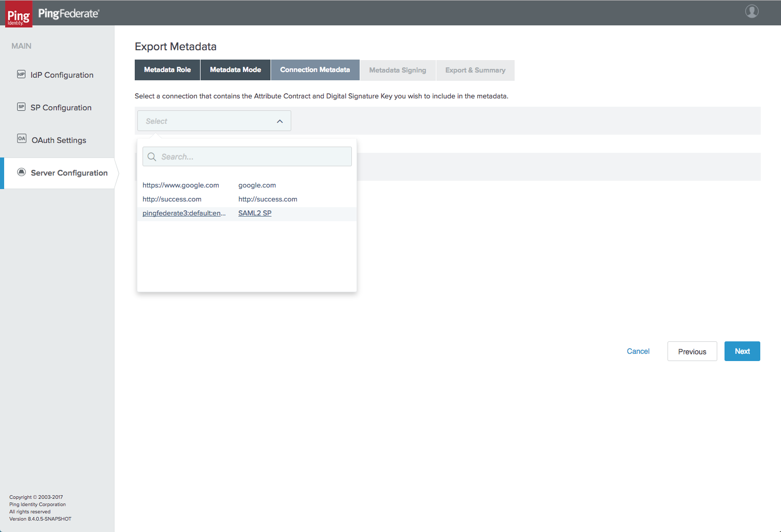Open the Metadata Signing tab
Screen dimensions: 781x532
397,70
